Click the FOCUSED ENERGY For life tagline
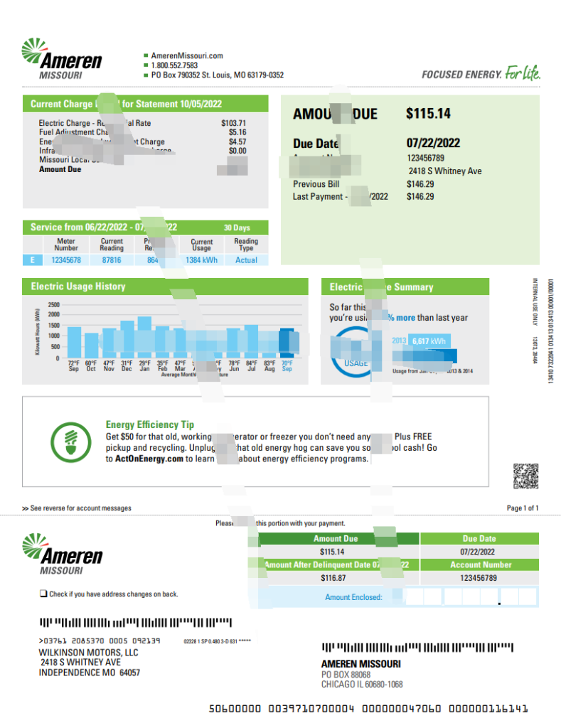The height and width of the screenshot is (728, 561). coord(481,73)
